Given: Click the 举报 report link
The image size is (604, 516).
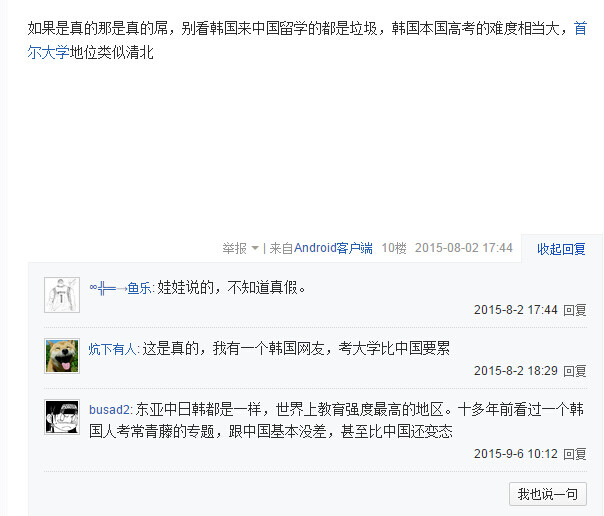Looking at the screenshot, I should coord(234,248).
